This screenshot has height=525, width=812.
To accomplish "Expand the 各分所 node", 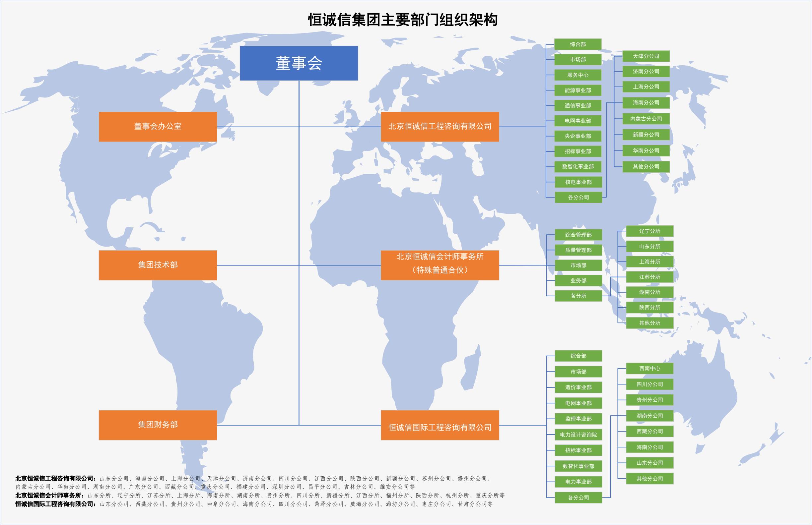I will 579,296.
